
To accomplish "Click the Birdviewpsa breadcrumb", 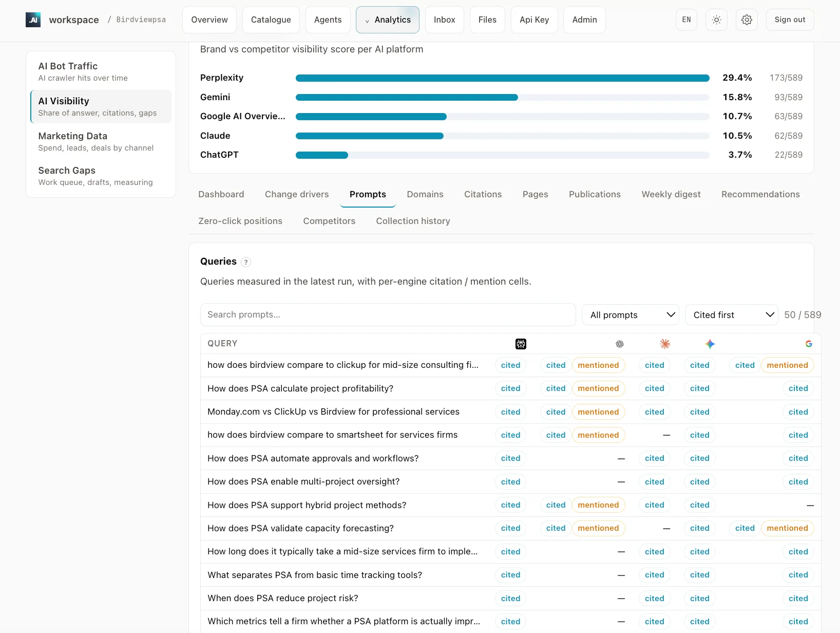I will pyautogui.click(x=141, y=20).
